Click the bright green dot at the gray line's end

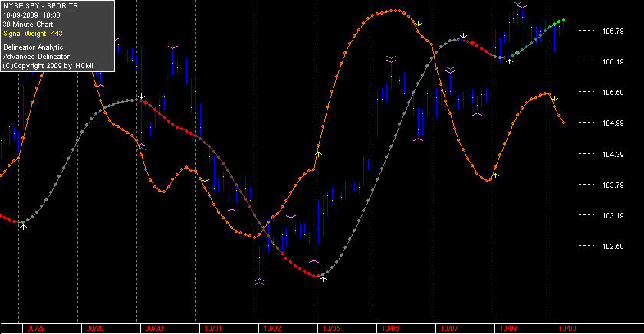[x=563, y=20]
